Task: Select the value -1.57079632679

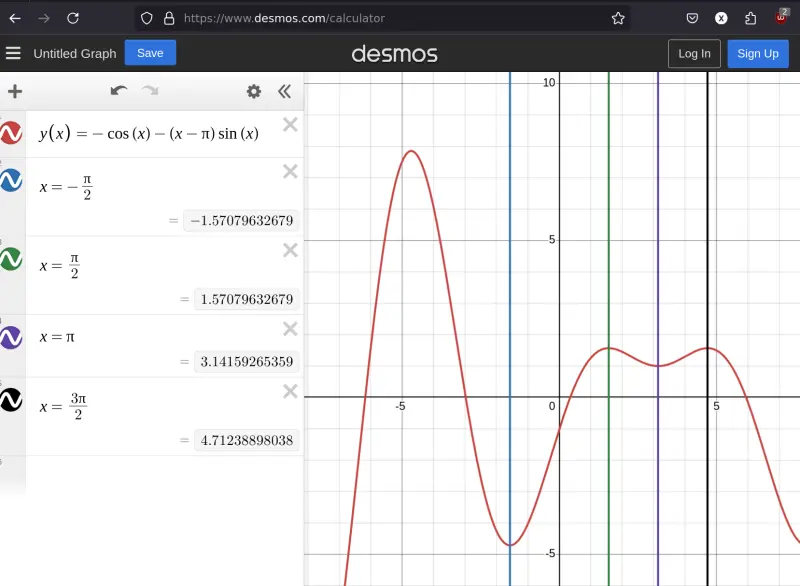Action: tap(241, 220)
